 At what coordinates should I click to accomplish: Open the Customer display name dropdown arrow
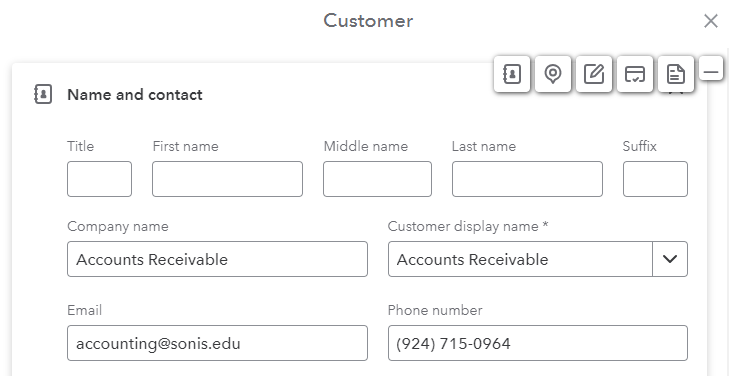tap(669, 259)
